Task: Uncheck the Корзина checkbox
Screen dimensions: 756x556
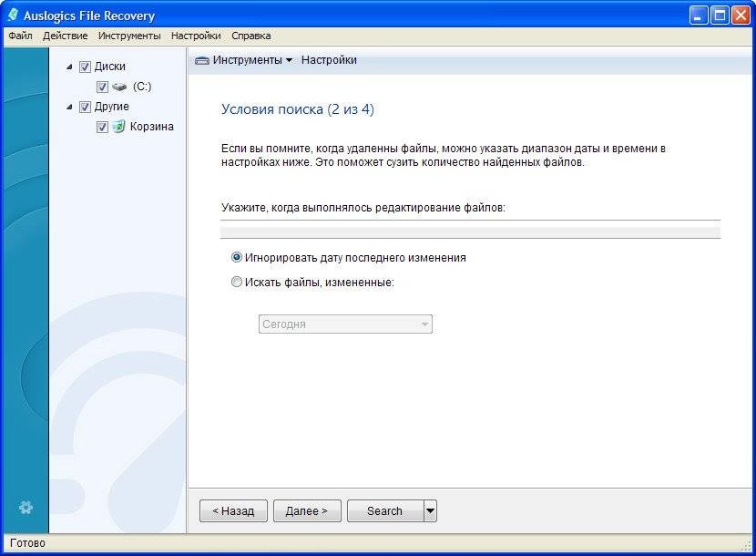Action: coord(102,127)
